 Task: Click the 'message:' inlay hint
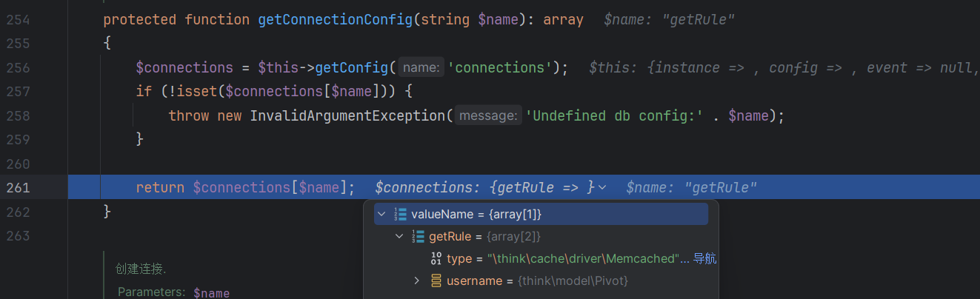coord(488,115)
